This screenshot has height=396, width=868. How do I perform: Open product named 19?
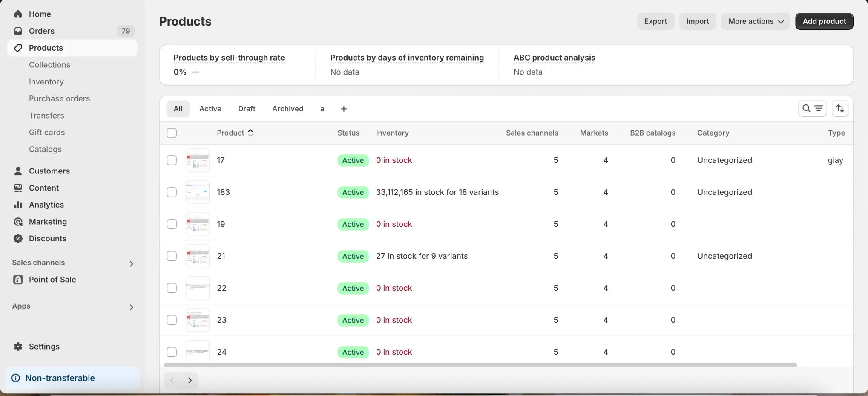(221, 224)
